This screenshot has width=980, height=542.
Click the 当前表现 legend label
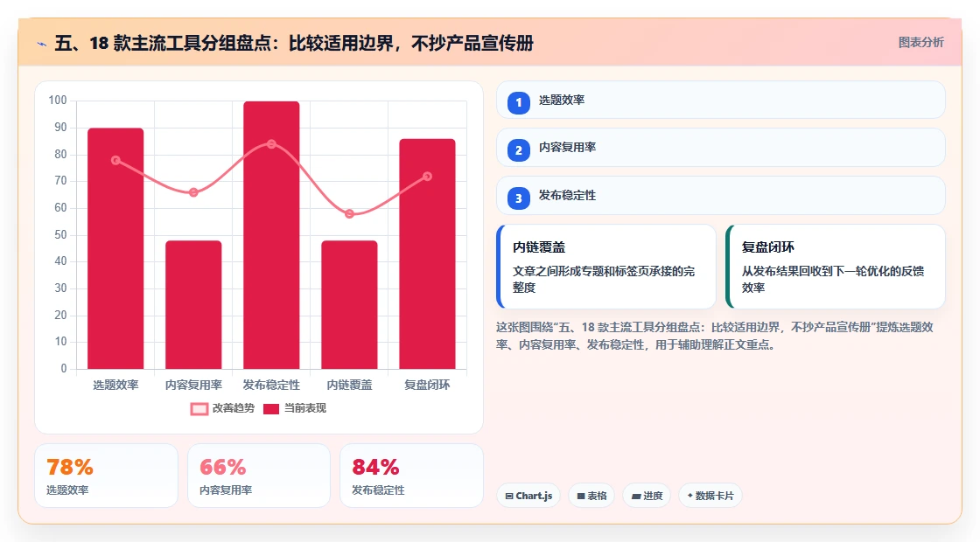click(x=305, y=408)
